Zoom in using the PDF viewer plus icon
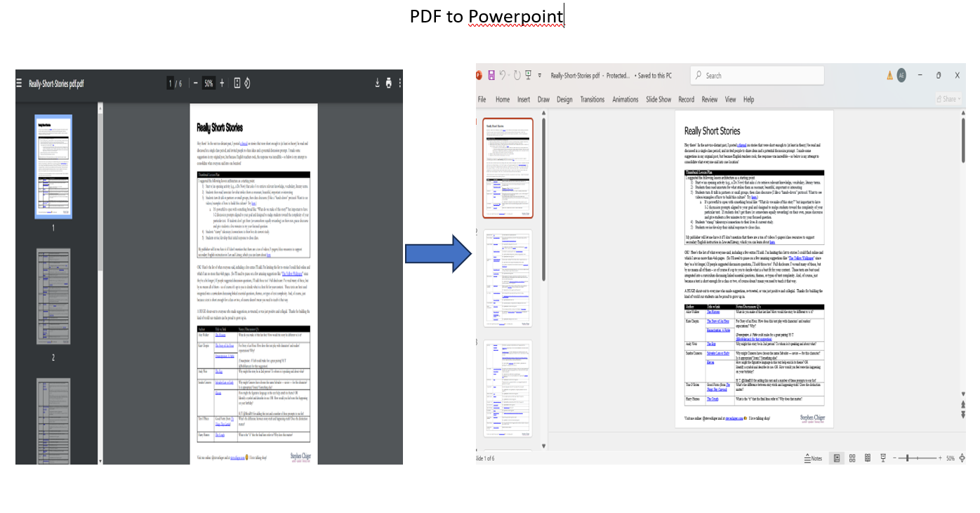This screenshot has width=980, height=513. pos(223,84)
